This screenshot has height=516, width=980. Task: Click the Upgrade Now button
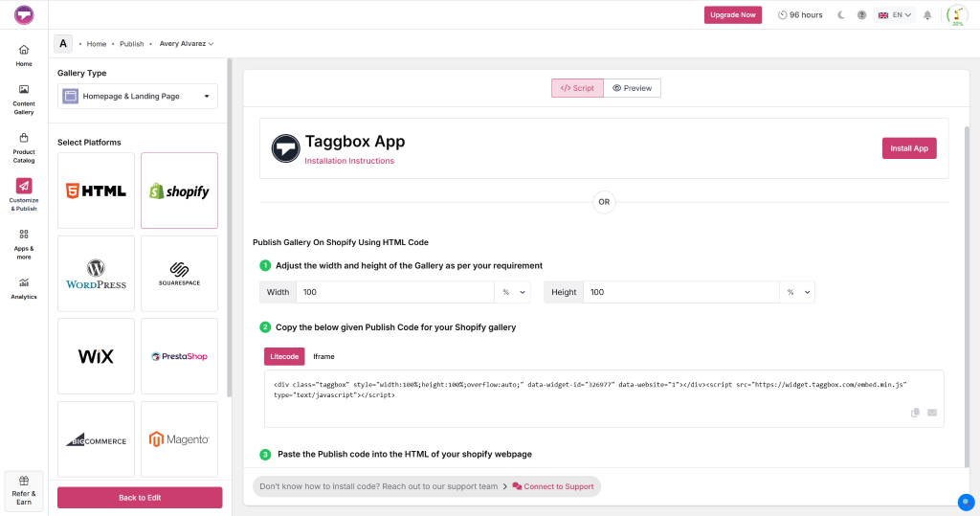click(x=732, y=15)
